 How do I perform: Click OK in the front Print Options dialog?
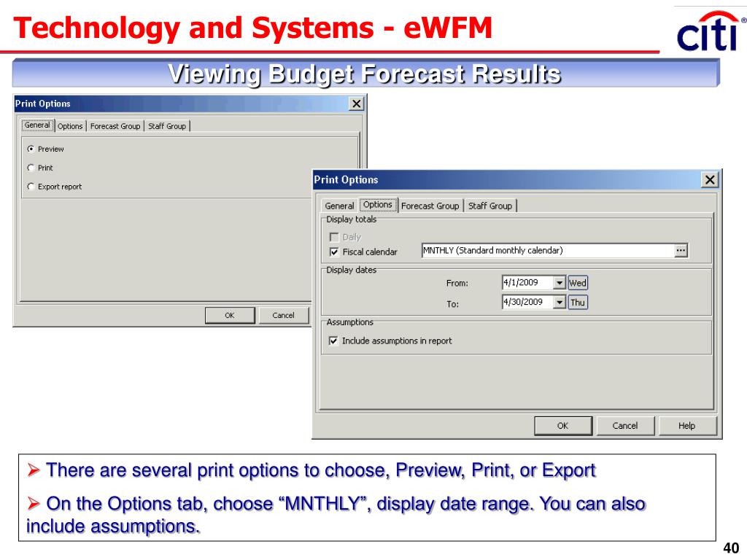[x=563, y=426]
